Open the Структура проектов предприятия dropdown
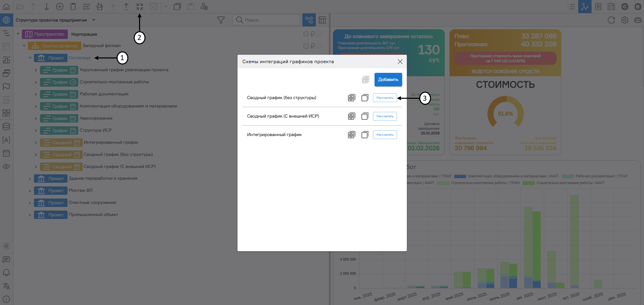644x305 pixels. coord(94,20)
